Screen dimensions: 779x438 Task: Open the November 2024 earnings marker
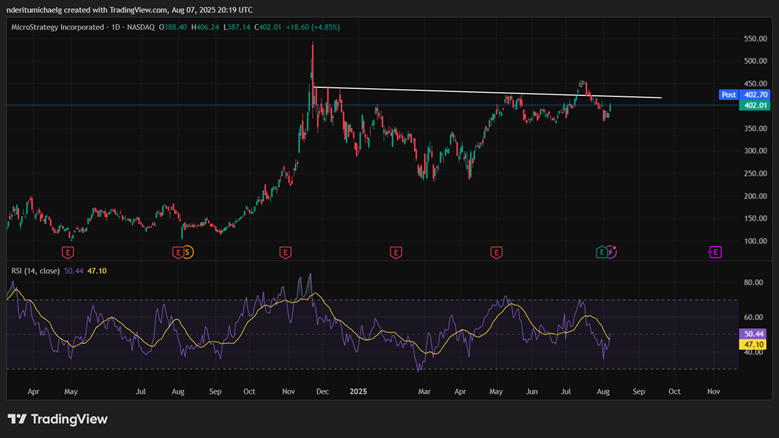pos(286,252)
